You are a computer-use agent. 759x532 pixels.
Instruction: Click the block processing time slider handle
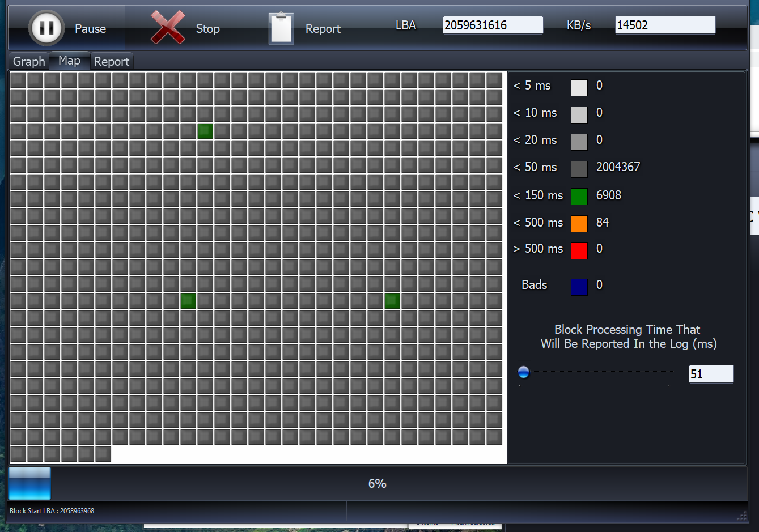pyautogui.click(x=524, y=372)
